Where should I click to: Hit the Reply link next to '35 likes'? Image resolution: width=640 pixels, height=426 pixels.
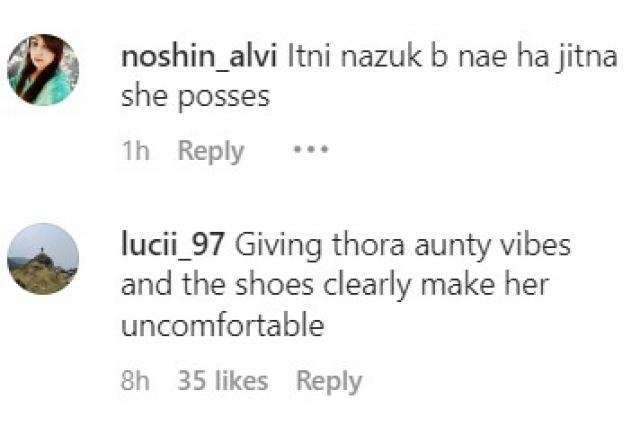pyautogui.click(x=328, y=381)
